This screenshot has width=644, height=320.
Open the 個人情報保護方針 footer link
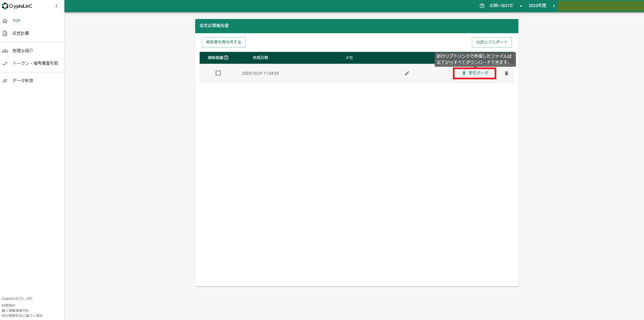pos(15,311)
